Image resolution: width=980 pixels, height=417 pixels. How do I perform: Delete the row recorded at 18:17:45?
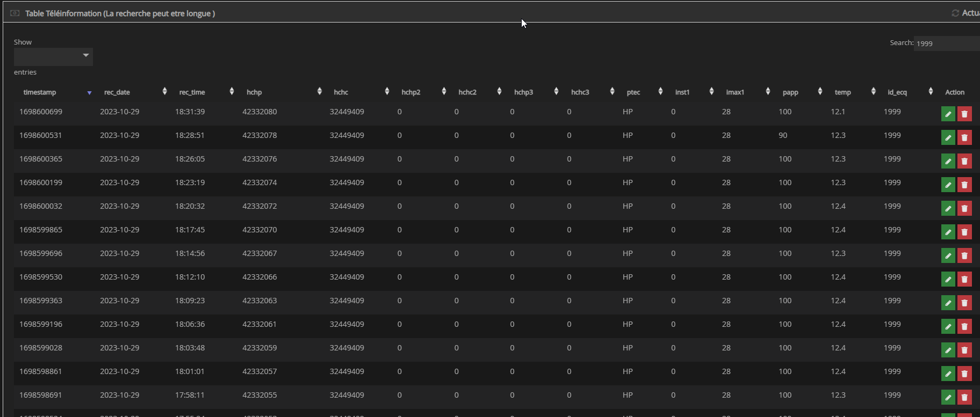pos(964,232)
